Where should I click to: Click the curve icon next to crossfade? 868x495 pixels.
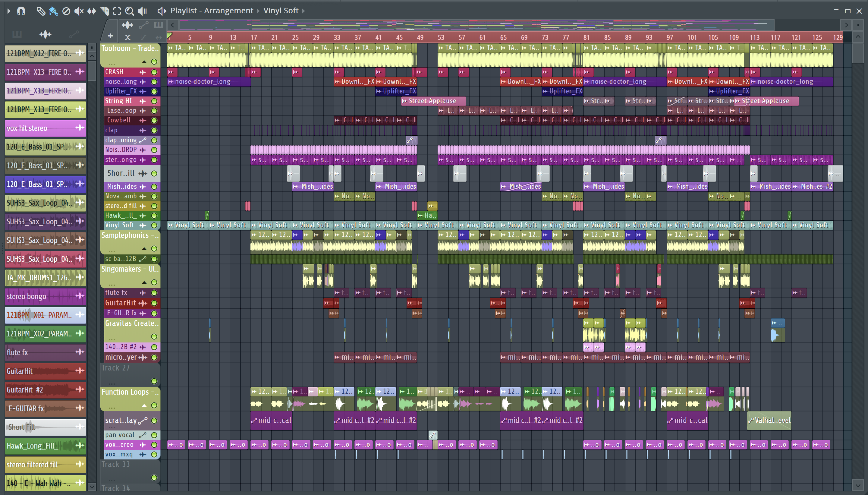(x=143, y=37)
